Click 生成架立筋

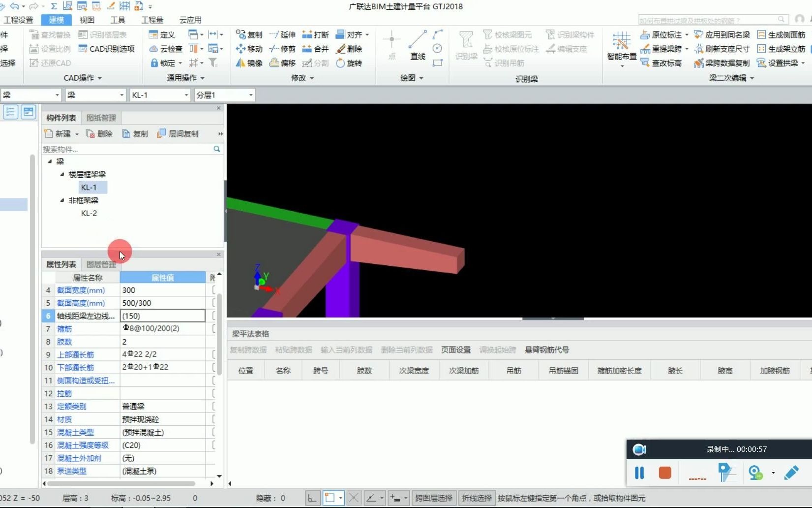tap(781, 49)
